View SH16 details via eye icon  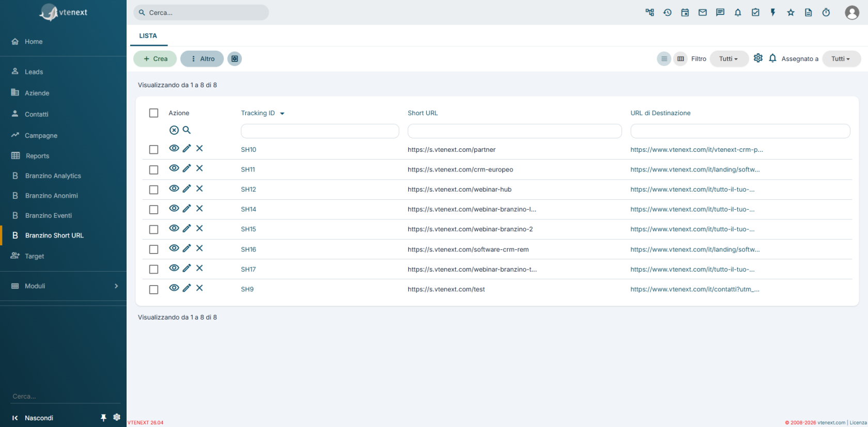(174, 248)
